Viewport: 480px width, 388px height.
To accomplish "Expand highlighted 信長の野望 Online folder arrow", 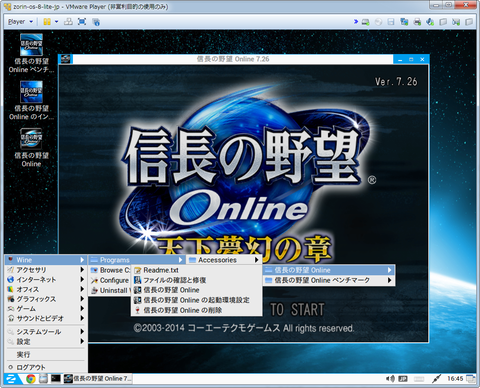I will [390, 270].
